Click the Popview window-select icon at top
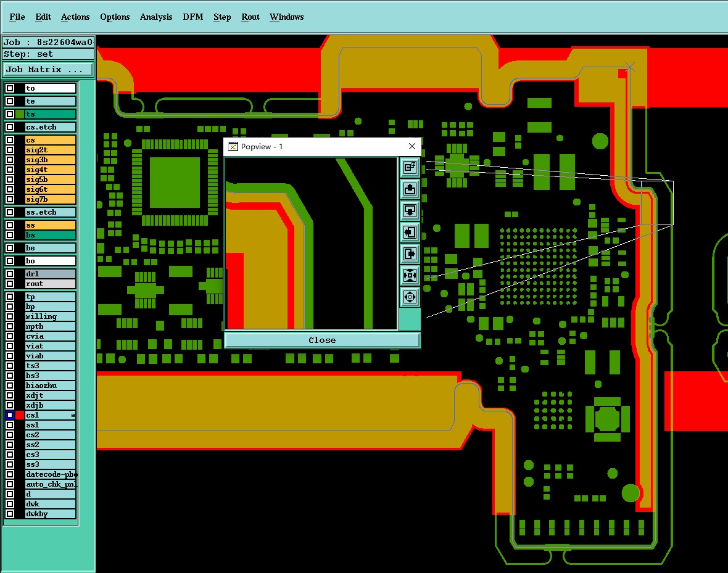This screenshot has width=728, height=573. click(410, 167)
